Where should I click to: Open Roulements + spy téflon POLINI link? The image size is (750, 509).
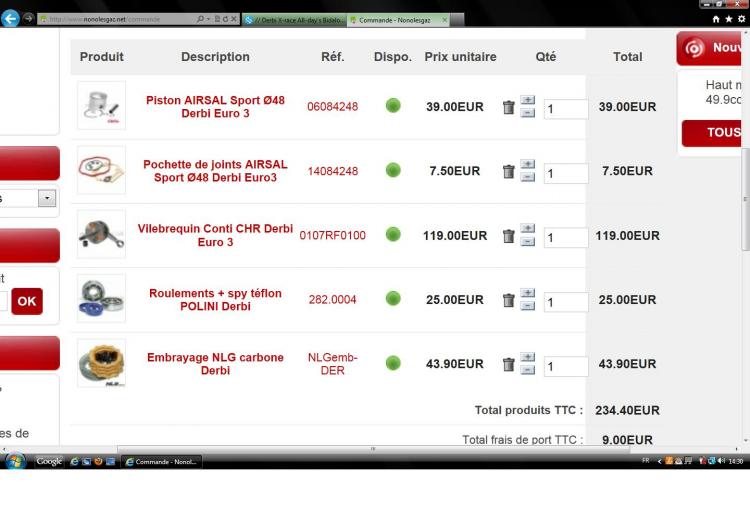(215, 299)
